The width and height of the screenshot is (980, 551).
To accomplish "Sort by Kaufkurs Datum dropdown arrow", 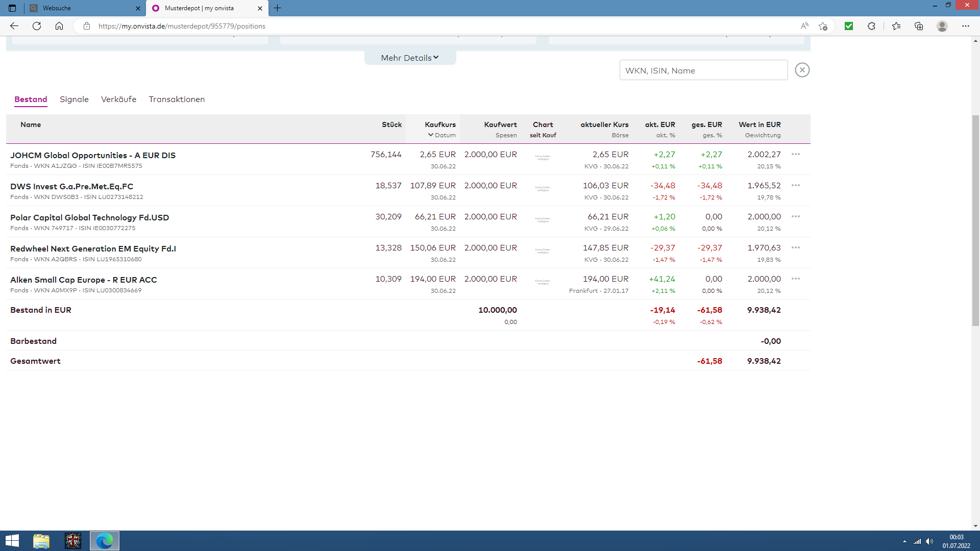I will [x=431, y=135].
